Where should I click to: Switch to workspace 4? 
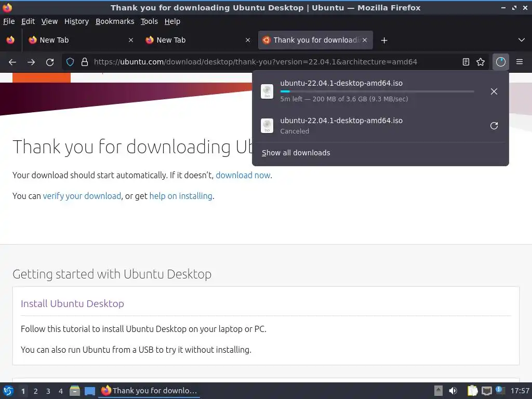(x=61, y=391)
